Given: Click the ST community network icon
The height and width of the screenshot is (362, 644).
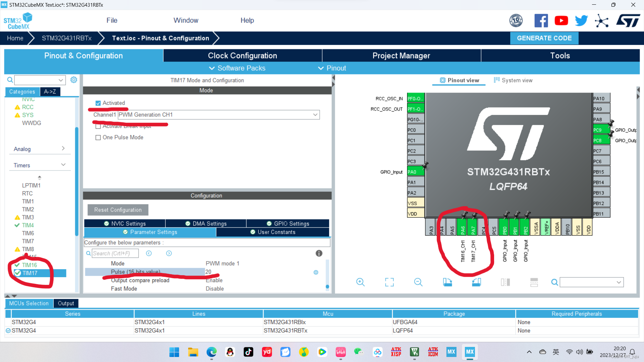Looking at the screenshot, I should pyautogui.click(x=602, y=21).
